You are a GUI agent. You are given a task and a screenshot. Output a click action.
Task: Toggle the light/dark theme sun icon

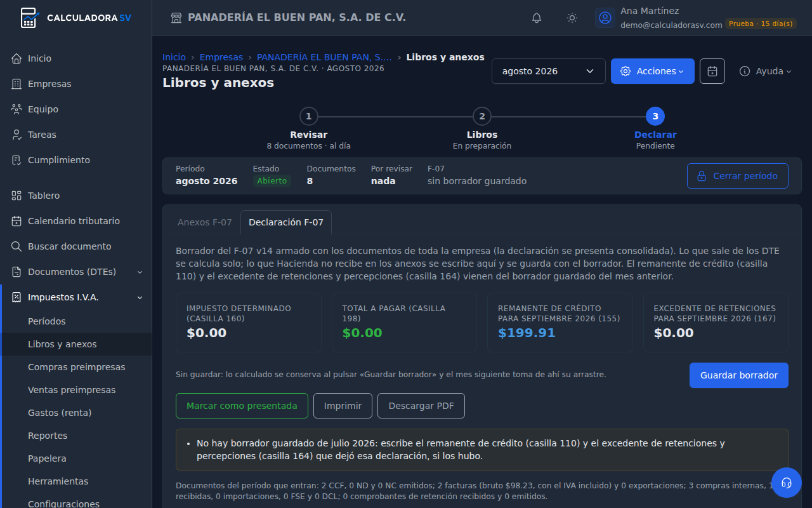click(572, 18)
